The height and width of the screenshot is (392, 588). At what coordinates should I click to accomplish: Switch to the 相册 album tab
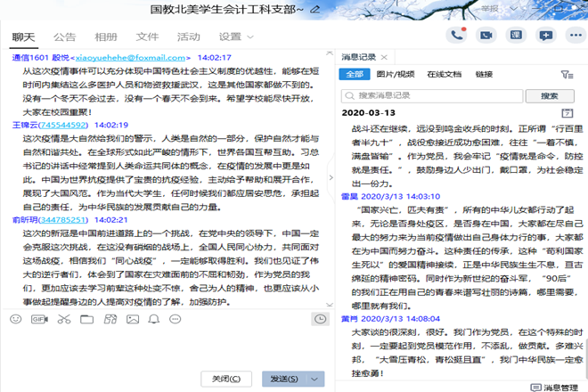[106, 37]
